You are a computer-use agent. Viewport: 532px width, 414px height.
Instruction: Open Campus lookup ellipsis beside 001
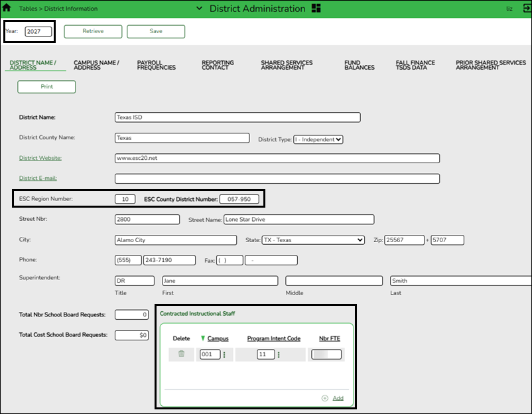click(224, 354)
